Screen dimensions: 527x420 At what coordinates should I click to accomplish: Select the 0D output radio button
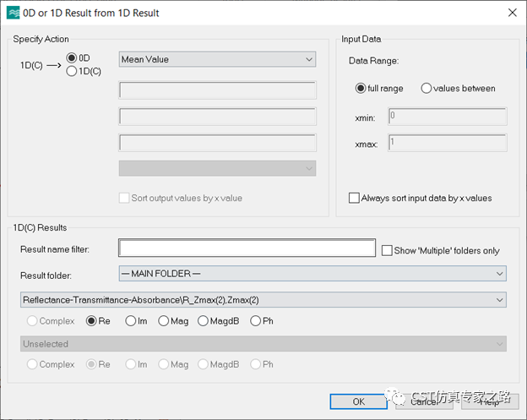pyautogui.click(x=72, y=57)
